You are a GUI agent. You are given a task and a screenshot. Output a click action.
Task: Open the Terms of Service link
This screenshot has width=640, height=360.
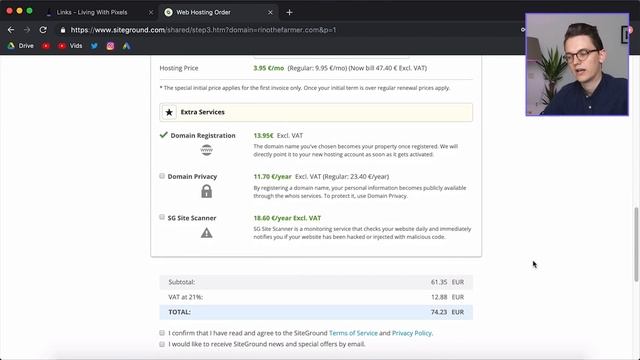(353, 333)
